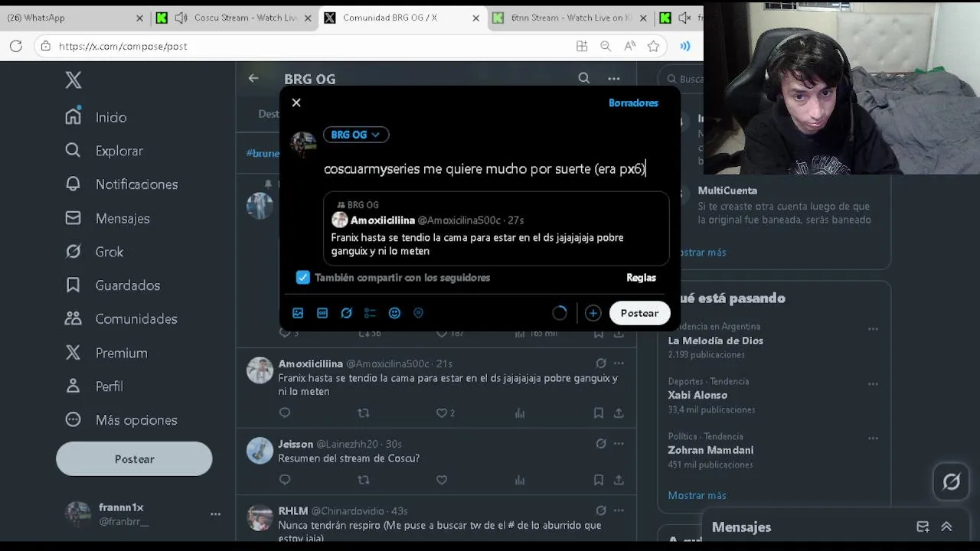Open Premium in sidebar

pos(106,353)
